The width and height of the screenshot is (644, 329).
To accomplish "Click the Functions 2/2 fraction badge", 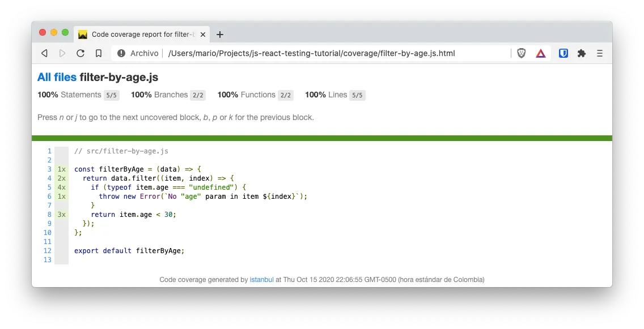I will (x=286, y=95).
